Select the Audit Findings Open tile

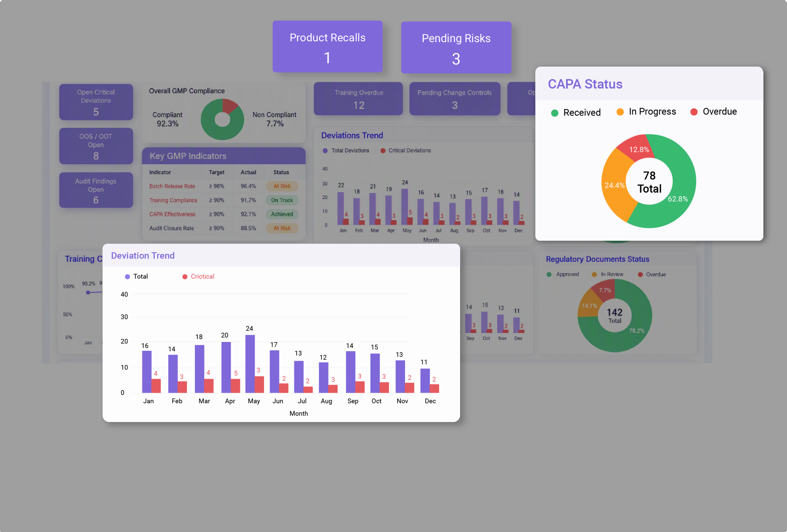[96, 190]
